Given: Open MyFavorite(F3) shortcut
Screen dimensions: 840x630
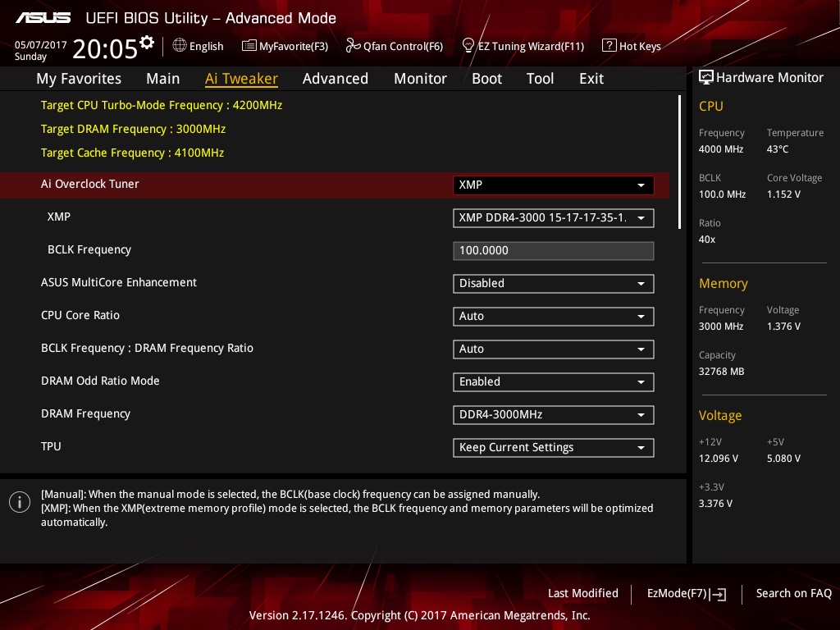Looking at the screenshot, I should point(285,46).
